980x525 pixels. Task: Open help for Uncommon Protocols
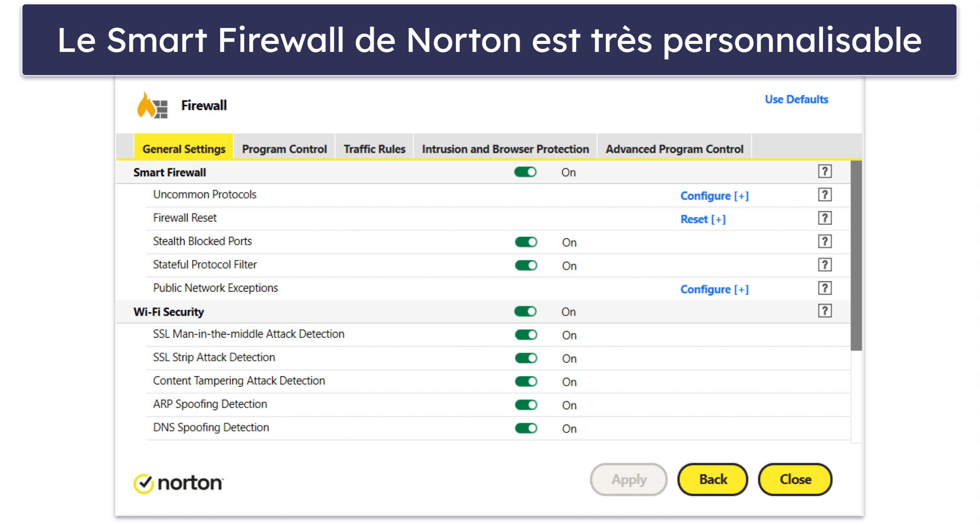pyautogui.click(x=824, y=195)
